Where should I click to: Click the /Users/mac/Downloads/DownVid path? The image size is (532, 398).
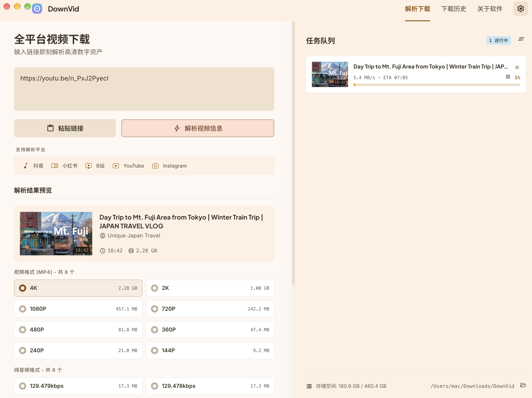(x=472, y=386)
